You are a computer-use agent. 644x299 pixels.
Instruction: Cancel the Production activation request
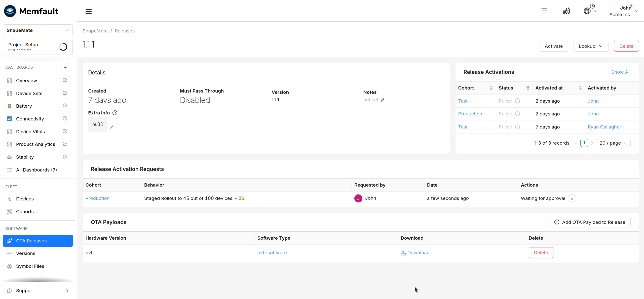(x=572, y=199)
